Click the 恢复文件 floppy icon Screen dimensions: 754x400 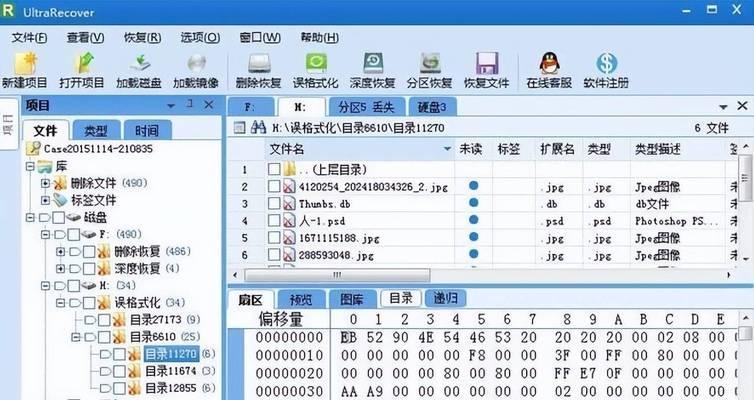pos(487,64)
